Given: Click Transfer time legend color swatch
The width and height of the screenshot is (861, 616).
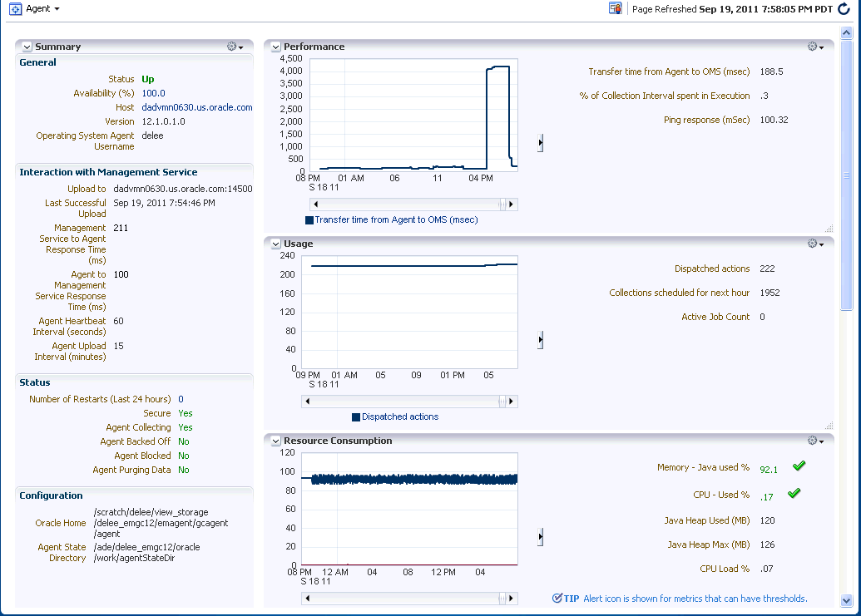Looking at the screenshot, I should tap(309, 220).
